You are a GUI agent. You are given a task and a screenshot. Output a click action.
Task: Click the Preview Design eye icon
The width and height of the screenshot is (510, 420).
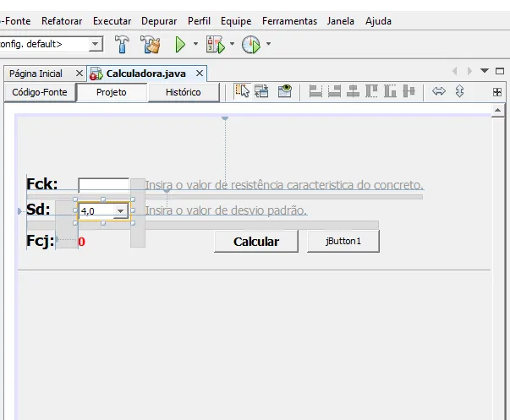pos(284,91)
